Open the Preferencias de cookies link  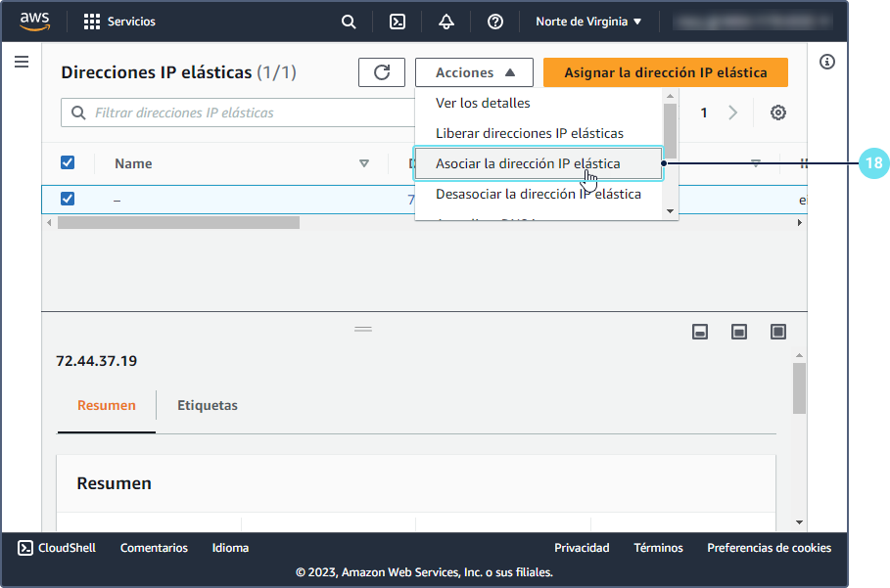769,548
